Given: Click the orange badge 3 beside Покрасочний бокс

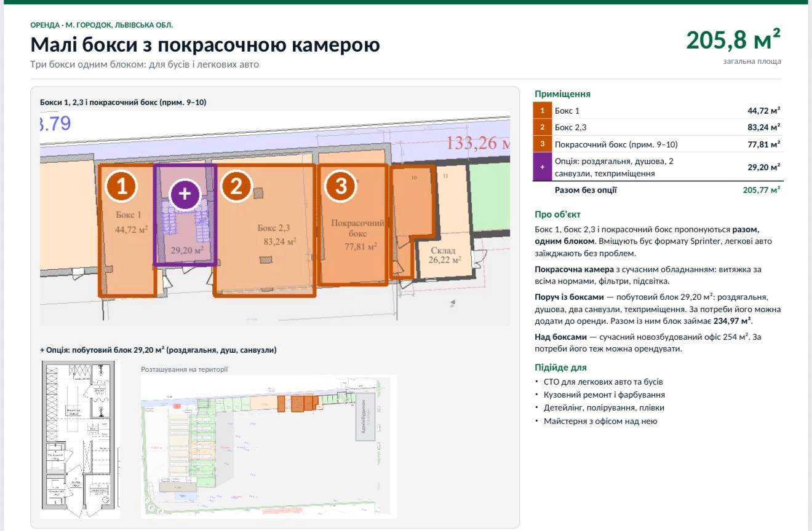Looking at the screenshot, I should tap(542, 144).
